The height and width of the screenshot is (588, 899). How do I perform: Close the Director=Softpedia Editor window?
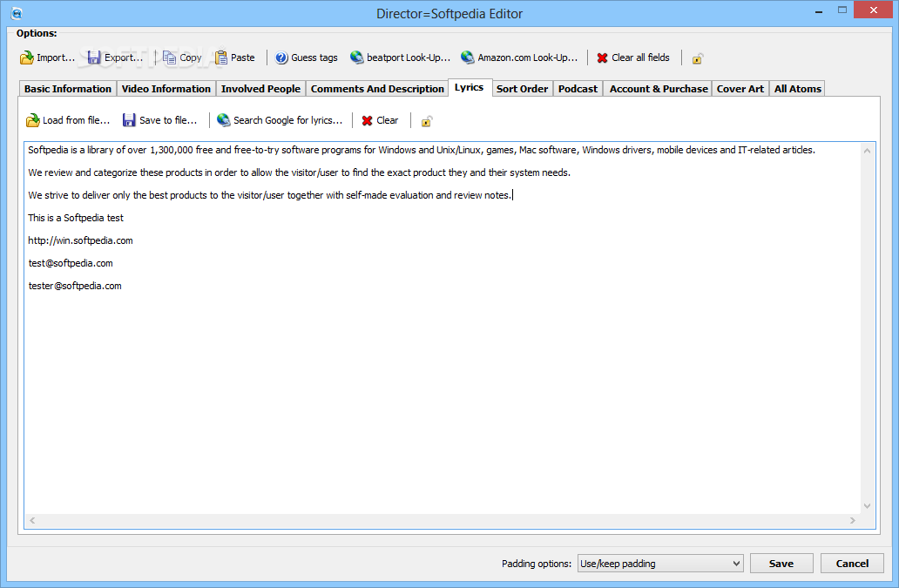click(874, 10)
